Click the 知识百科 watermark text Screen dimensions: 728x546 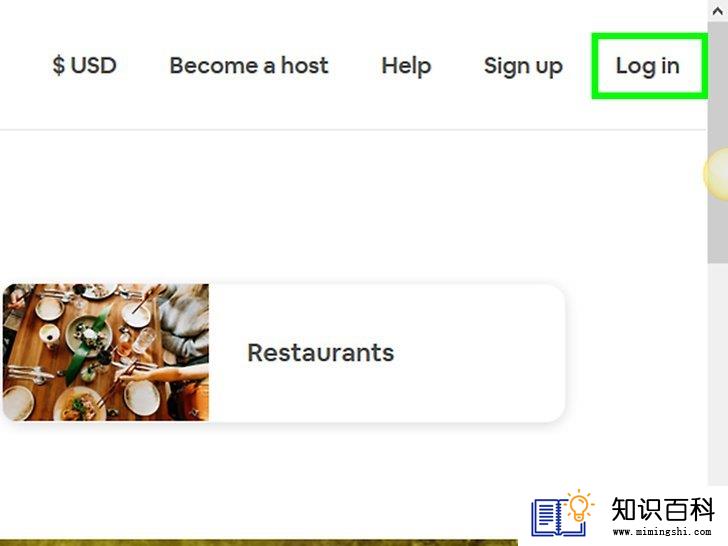[662, 510]
